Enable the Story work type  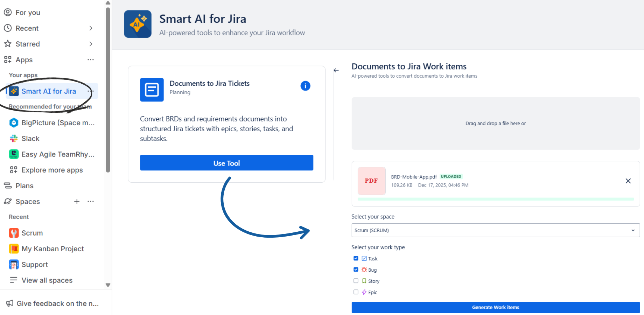tap(356, 281)
